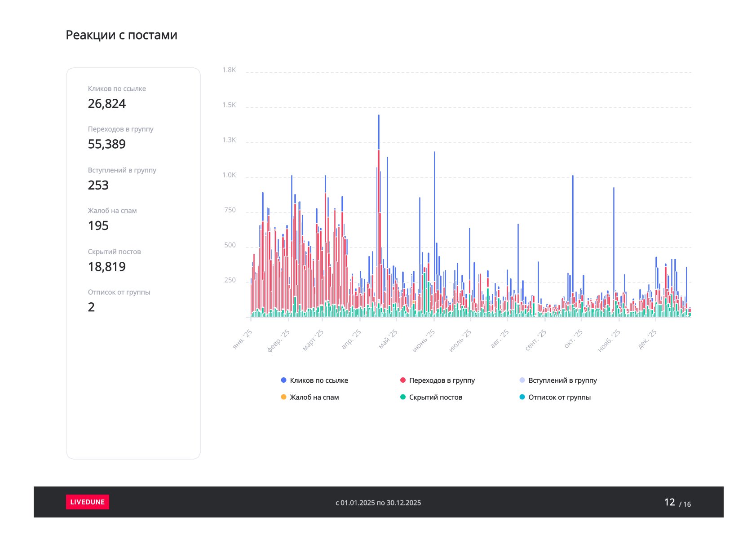This screenshot has width=756, height=535.
Task: Click the orange 'Жалоб на спам' legend dot
Action: click(x=283, y=397)
